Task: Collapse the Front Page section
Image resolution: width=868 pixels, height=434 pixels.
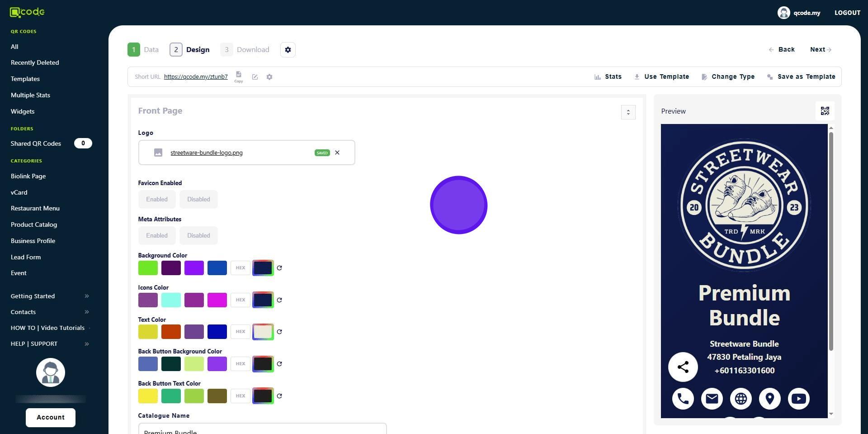Action: pos(628,112)
